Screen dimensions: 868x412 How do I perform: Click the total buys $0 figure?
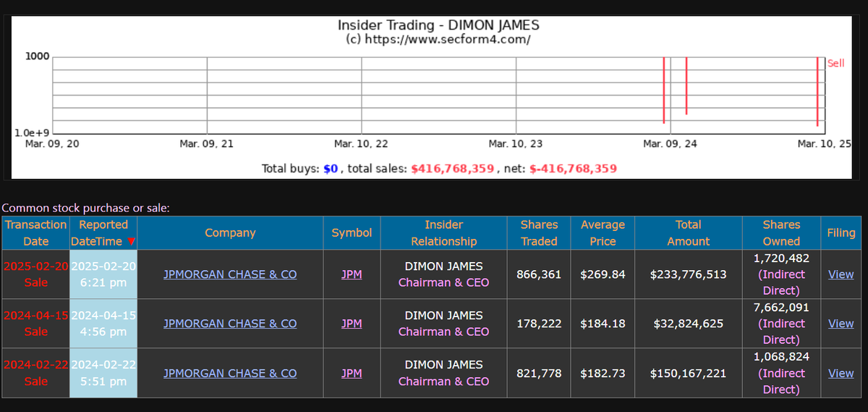pyautogui.click(x=331, y=169)
